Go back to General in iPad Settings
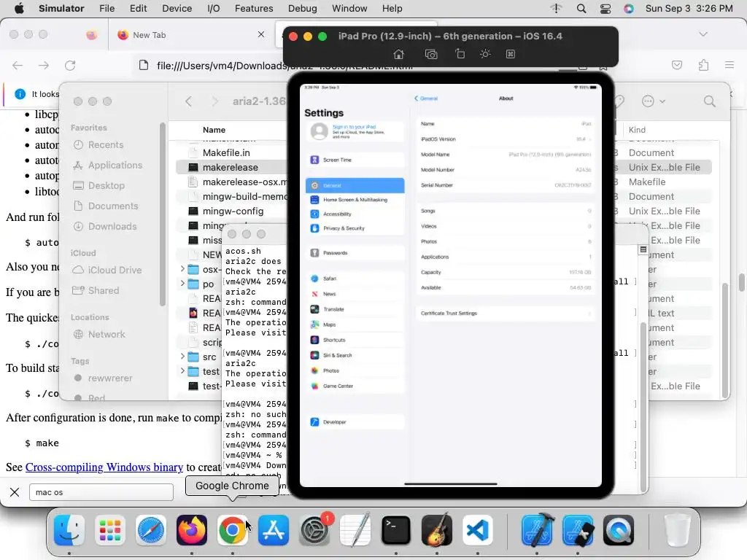Image resolution: width=747 pixels, height=560 pixels. 426,98
